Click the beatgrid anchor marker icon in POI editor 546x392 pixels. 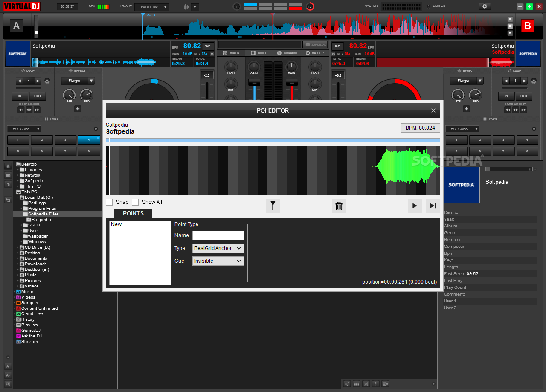click(x=273, y=206)
